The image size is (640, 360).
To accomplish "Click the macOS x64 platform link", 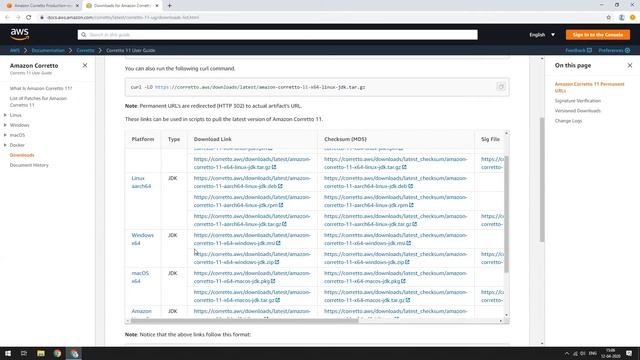I will tap(140, 277).
